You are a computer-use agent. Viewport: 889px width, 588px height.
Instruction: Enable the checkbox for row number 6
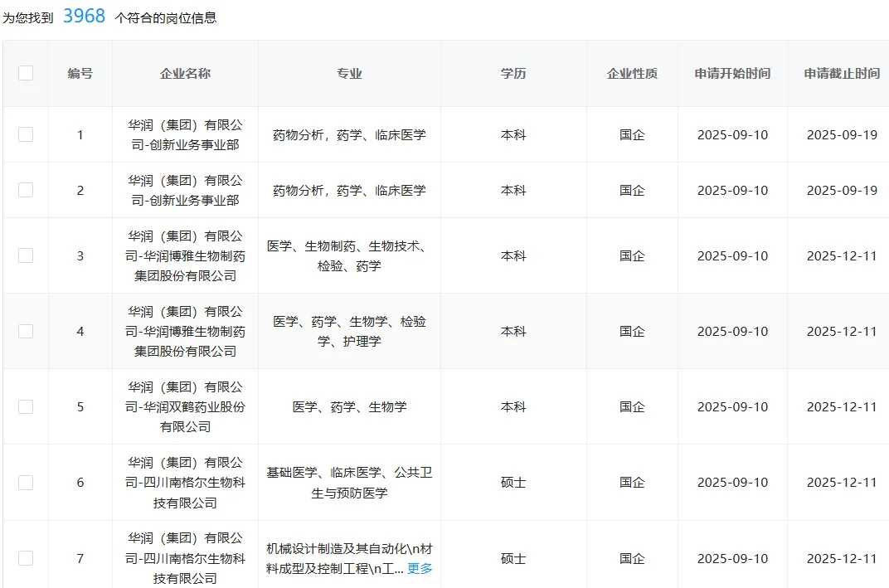(x=26, y=483)
